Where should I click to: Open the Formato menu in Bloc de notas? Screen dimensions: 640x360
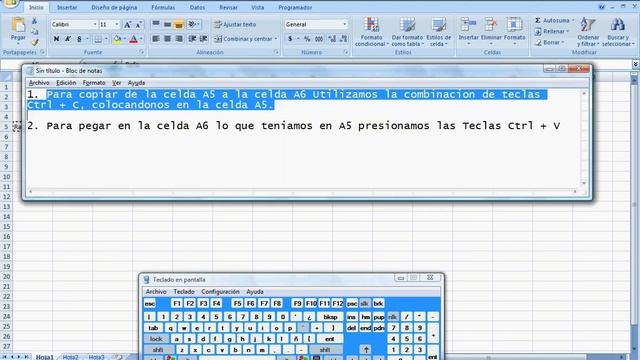coord(94,83)
